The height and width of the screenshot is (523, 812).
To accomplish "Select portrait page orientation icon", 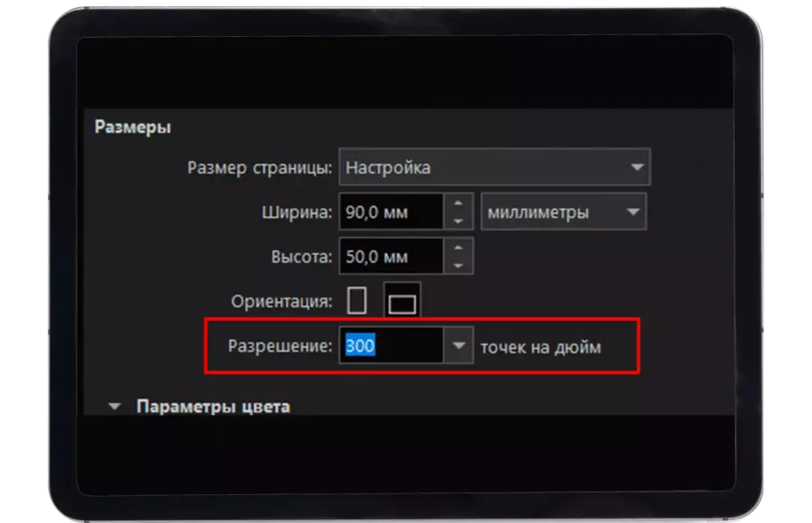I will pyautogui.click(x=358, y=301).
